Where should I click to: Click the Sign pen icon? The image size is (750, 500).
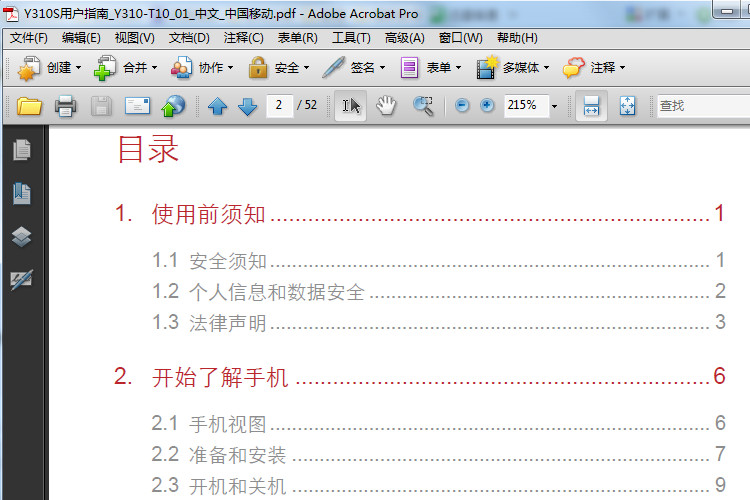click(333, 67)
